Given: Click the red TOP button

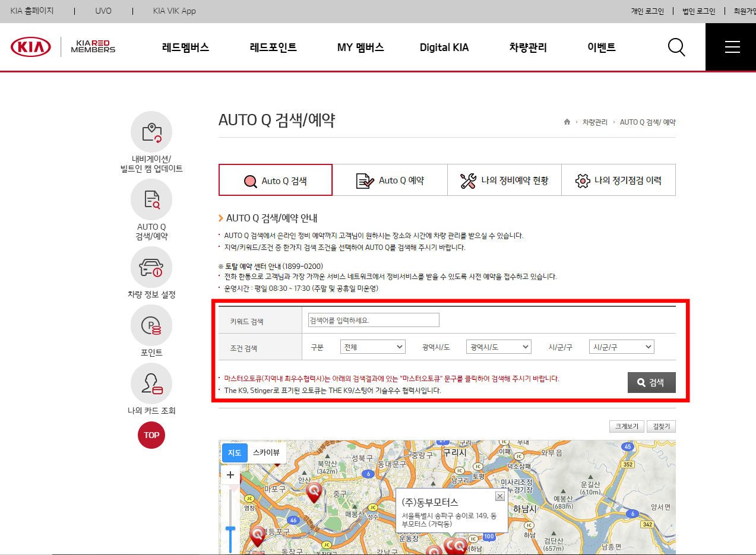Looking at the screenshot, I should tap(151, 435).
